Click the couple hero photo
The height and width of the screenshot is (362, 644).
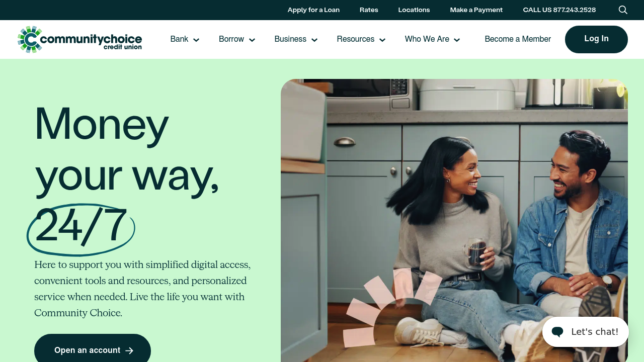coord(454,220)
